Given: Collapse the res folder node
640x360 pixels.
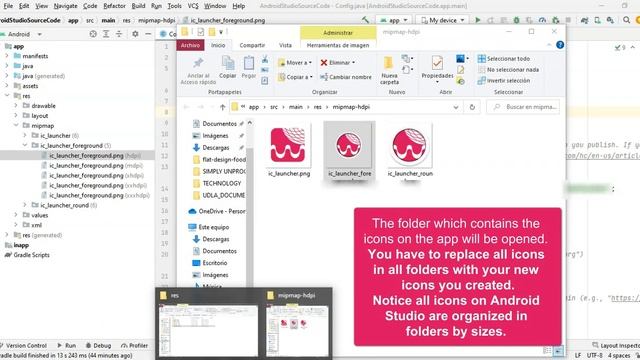Looking at the screenshot, I should point(7,96).
